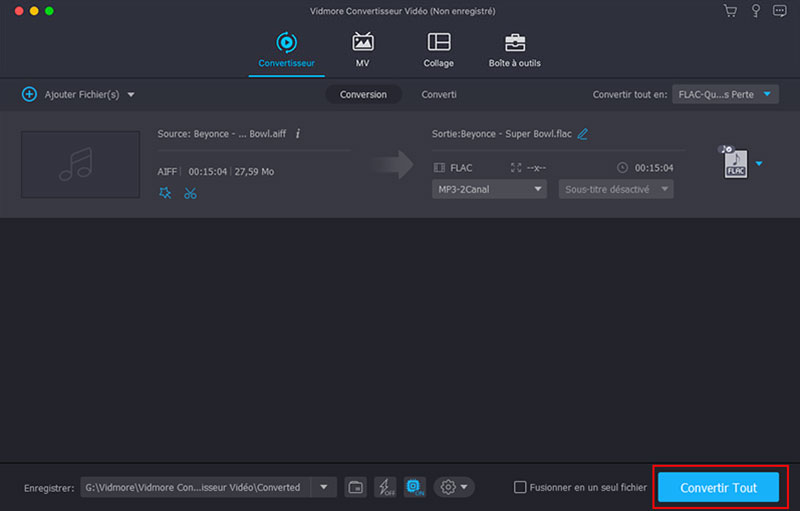Select the Conversion sub-tab
800x511 pixels.
(x=363, y=94)
